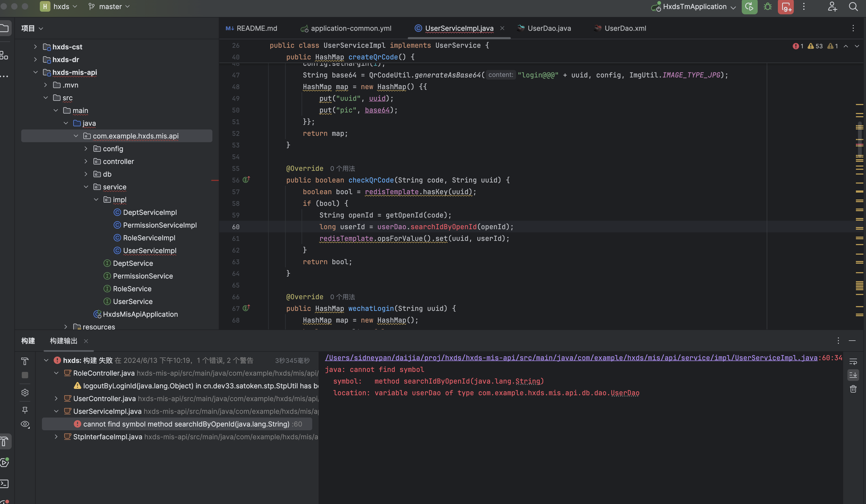Viewport: 866px width, 504px height.
Task: Open the red notifications plugin icon
Action: (x=786, y=7)
